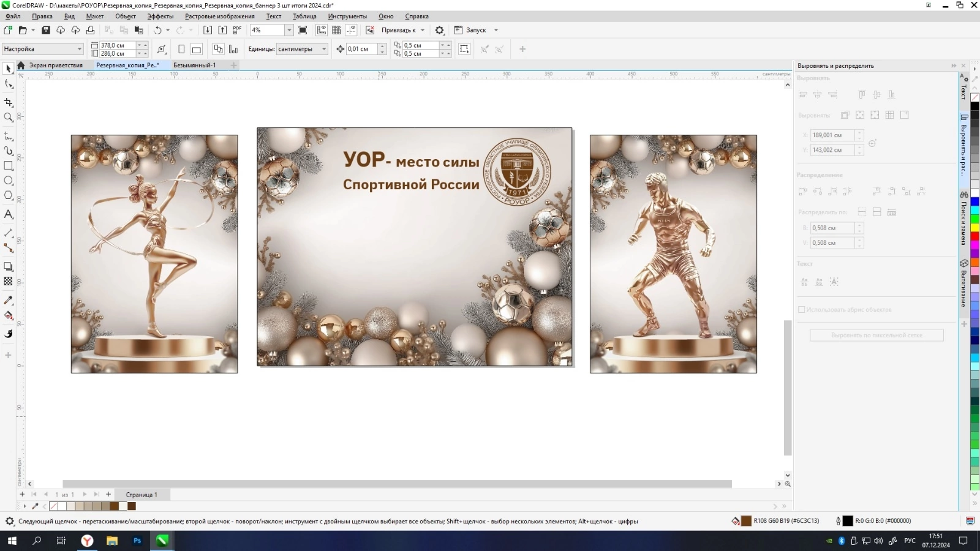Click the vertical scrollbar thumb
The width and height of the screenshot is (980, 551).
tap(788, 388)
